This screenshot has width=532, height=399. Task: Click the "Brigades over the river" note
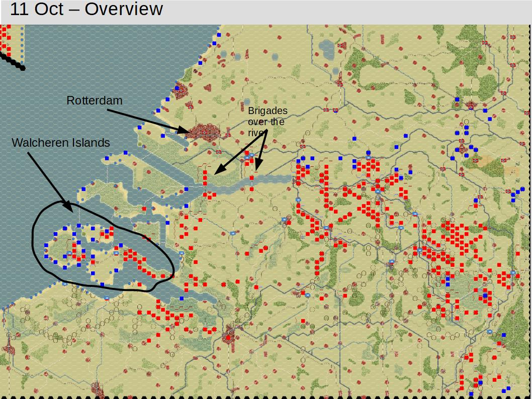tap(268, 122)
